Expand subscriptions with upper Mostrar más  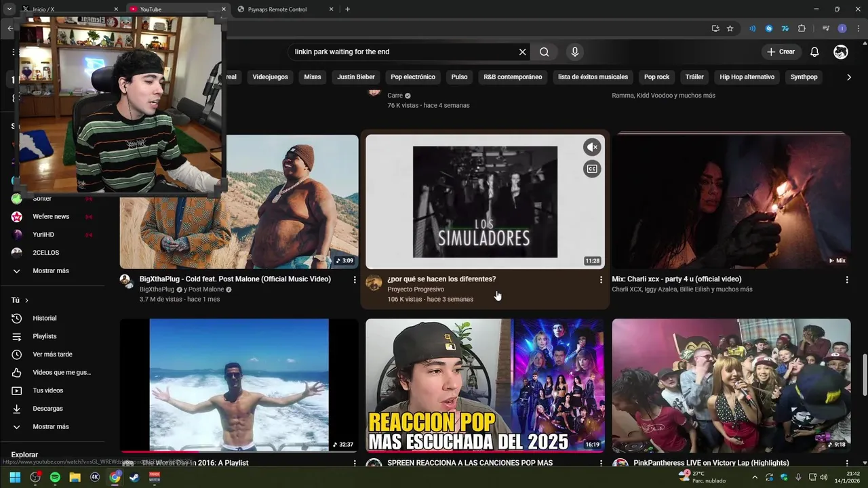51,270
